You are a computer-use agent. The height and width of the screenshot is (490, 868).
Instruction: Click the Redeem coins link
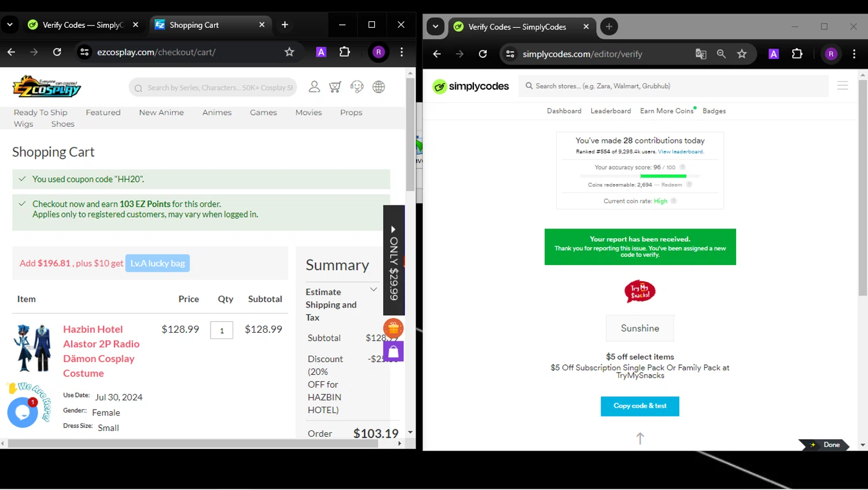672,185
